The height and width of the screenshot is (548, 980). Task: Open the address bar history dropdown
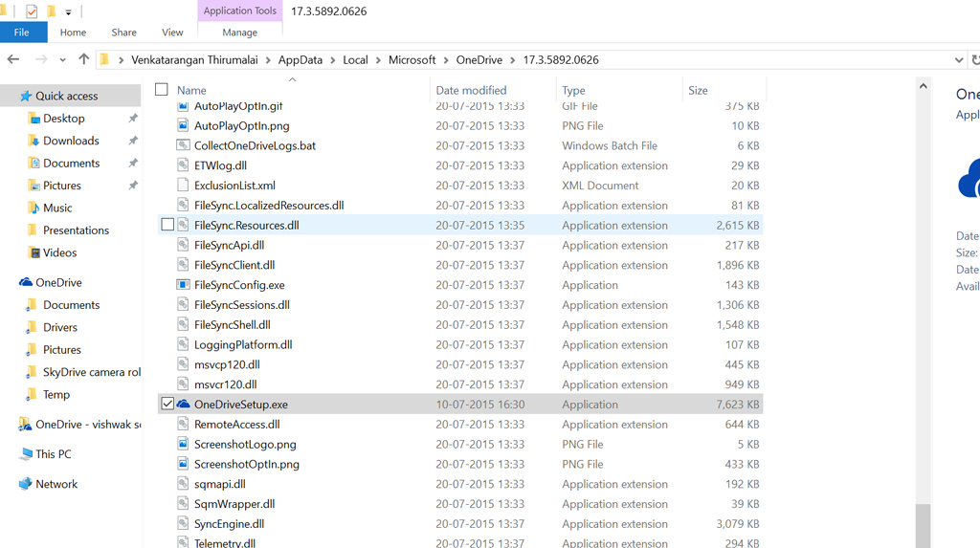tap(959, 60)
